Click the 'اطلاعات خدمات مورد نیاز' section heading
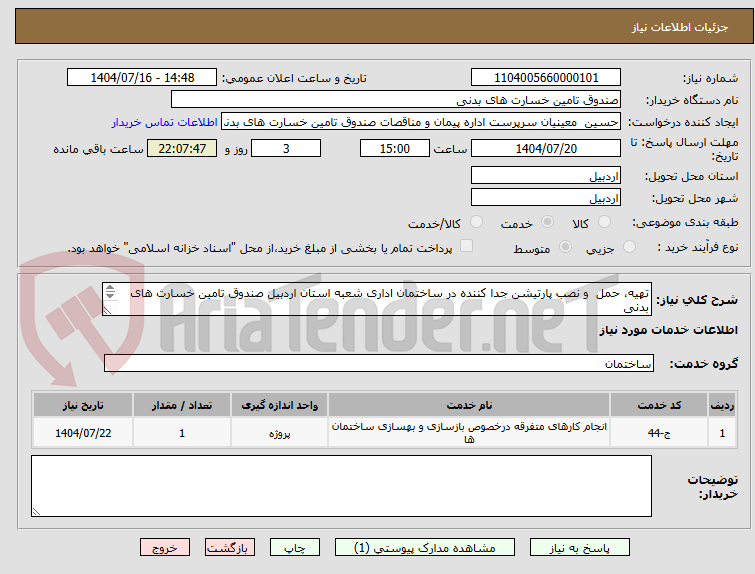Screen dimensions: 755x574 pyautogui.click(x=668, y=330)
